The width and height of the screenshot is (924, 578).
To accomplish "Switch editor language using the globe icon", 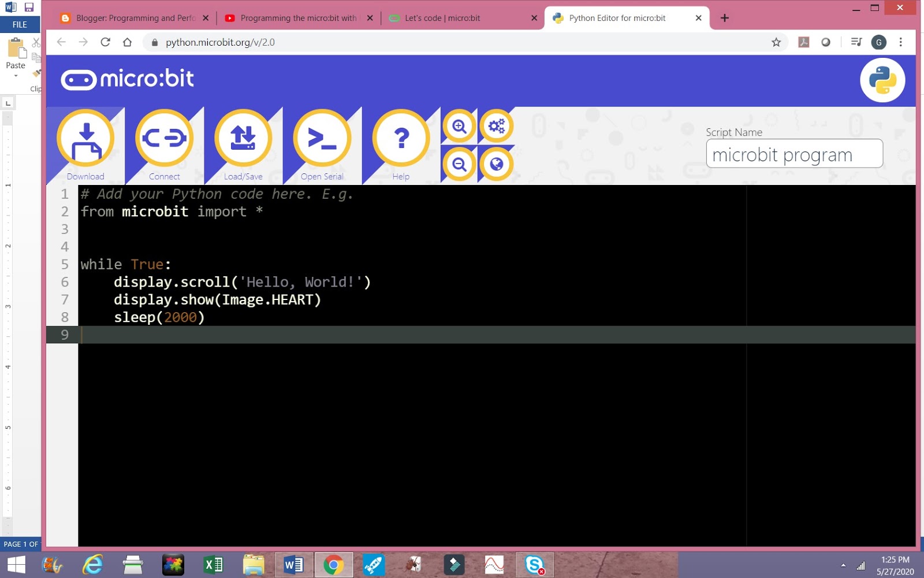I will pyautogui.click(x=496, y=164).
